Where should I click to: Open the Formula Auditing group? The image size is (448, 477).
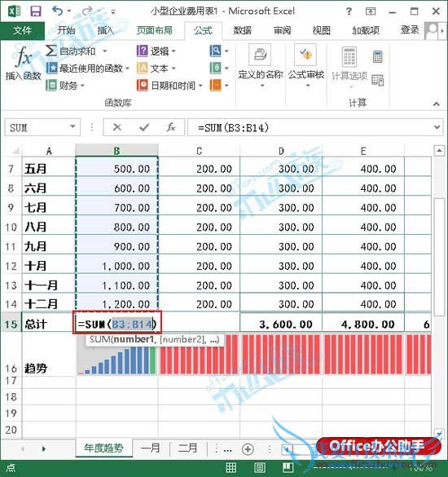(306, 66)
